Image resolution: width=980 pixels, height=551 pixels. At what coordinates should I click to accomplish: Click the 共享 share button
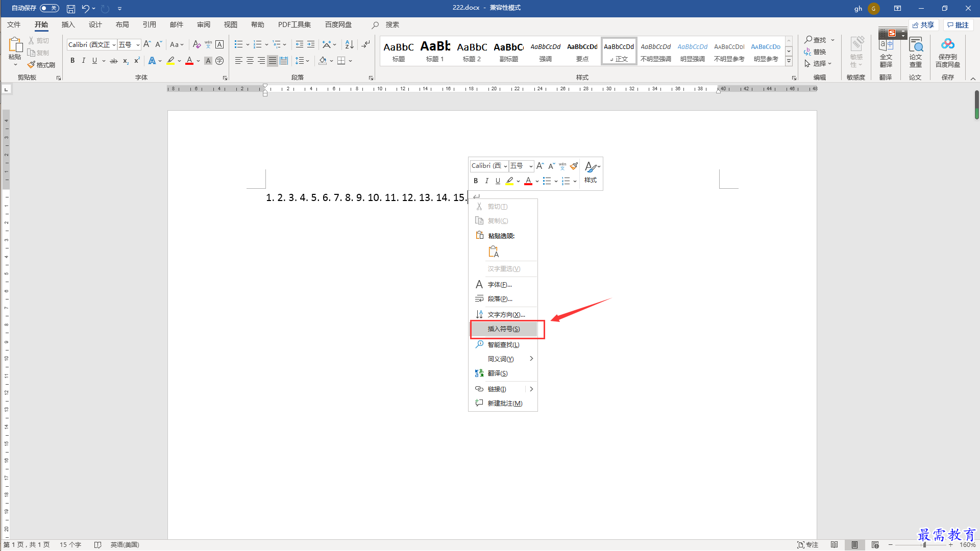point(923,25)
